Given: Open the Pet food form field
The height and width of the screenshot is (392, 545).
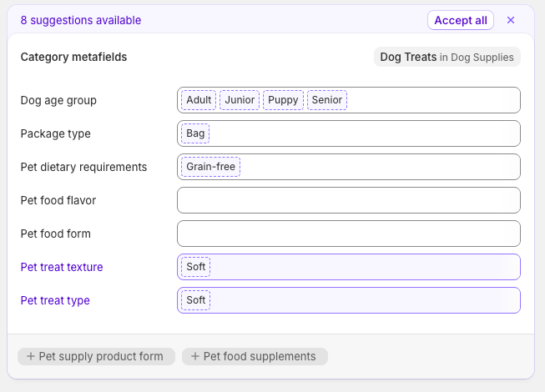Looking at the screenshot, I should 349,234.
